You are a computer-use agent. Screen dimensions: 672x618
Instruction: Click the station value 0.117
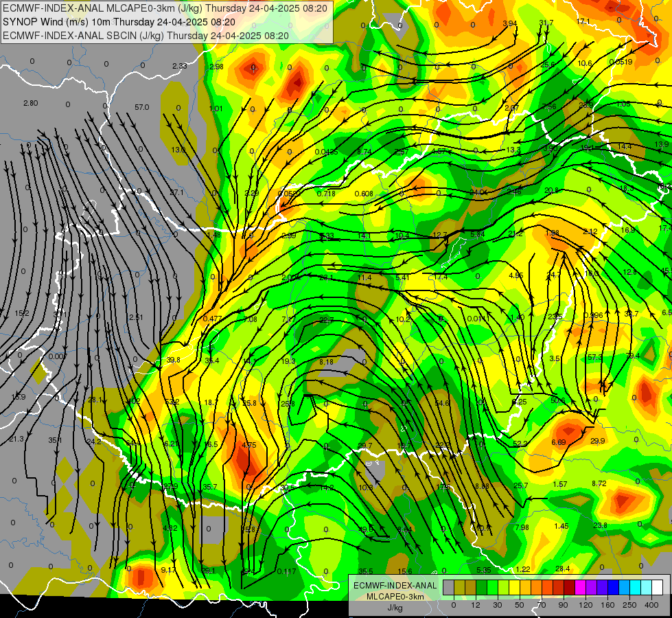(x=286, y=571)
